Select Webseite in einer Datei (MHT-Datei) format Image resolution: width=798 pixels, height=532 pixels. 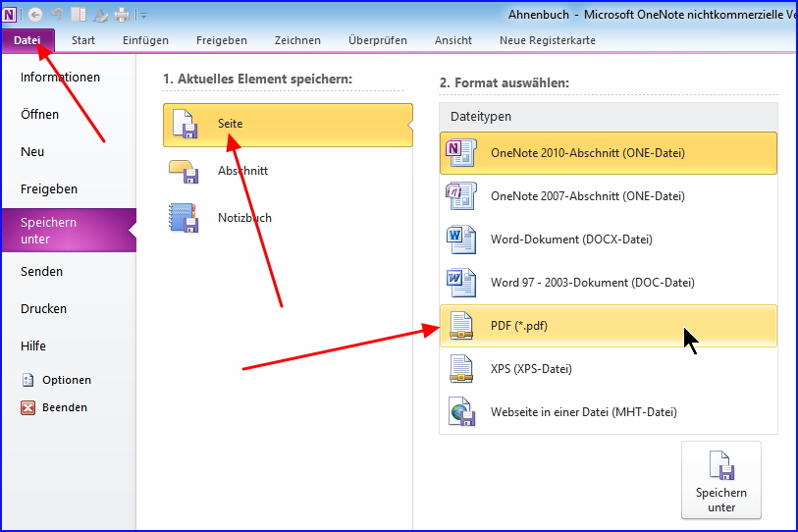[x=609, y=412]
